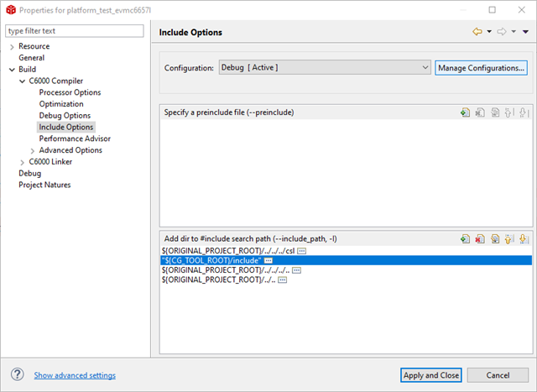Screen dimensions: 537x392
Task: Click Move Down arrow in include path toolbar
Action: point(524,239)
